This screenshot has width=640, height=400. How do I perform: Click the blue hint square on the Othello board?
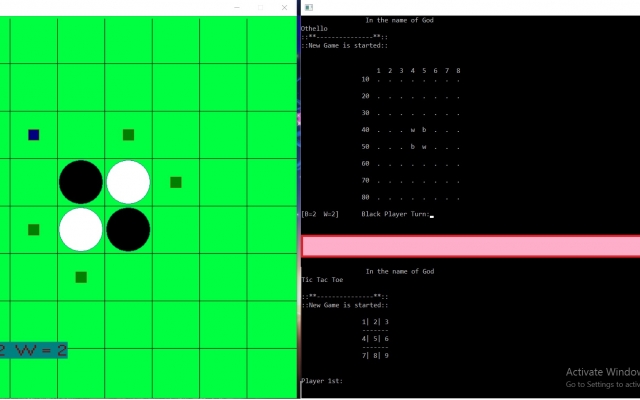33,135
